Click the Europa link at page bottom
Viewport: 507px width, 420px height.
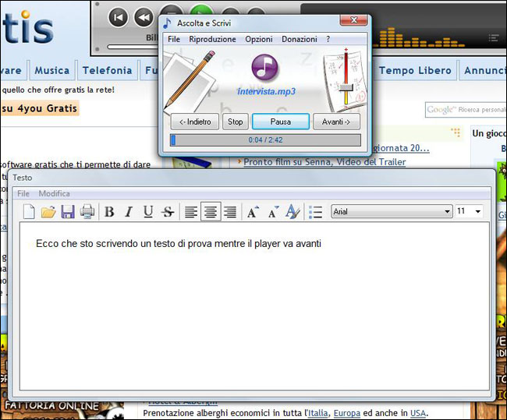pyautogui.click(x=346, y=413)
